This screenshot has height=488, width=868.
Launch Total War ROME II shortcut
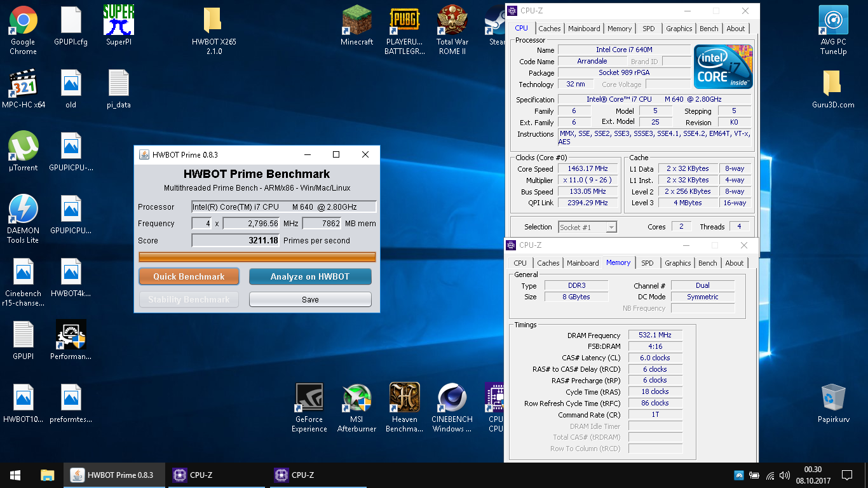pos(452,30)
